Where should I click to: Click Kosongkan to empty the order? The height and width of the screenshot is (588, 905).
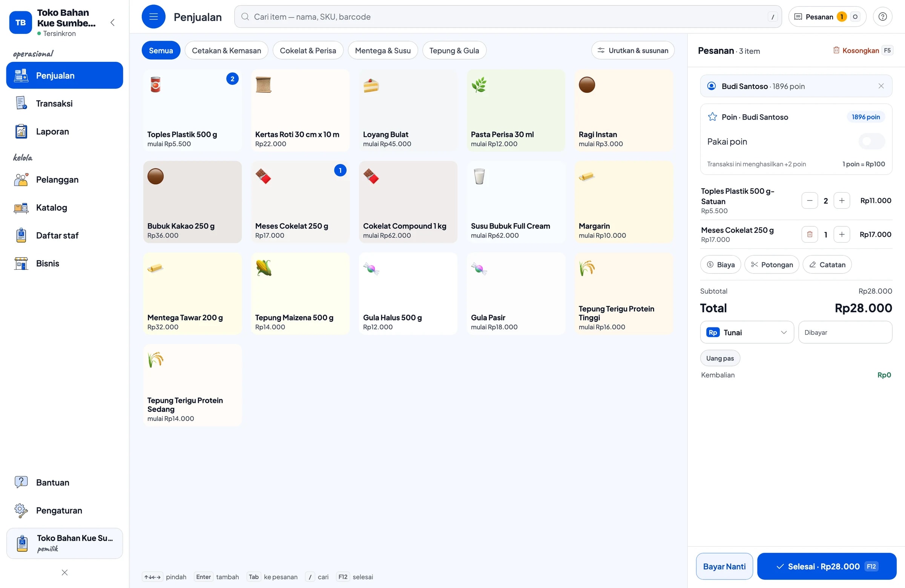coord(862,51)
